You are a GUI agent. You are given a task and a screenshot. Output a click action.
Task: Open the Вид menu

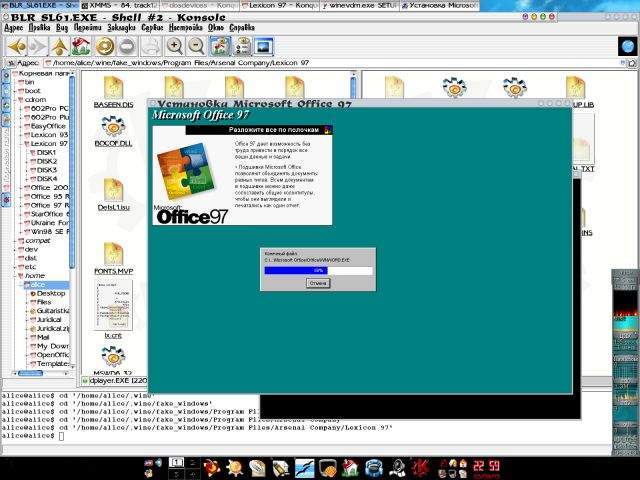62,27
